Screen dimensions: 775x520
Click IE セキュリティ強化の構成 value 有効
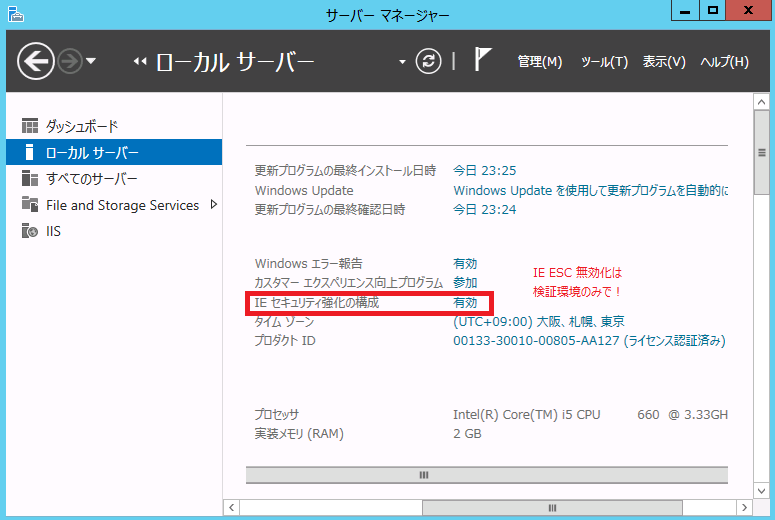(x=465, y=302)
